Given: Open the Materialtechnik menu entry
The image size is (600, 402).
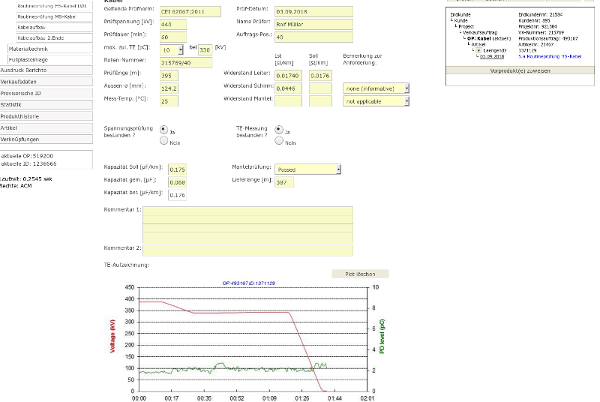Looking at the screenshot, I should pos(50,49).
